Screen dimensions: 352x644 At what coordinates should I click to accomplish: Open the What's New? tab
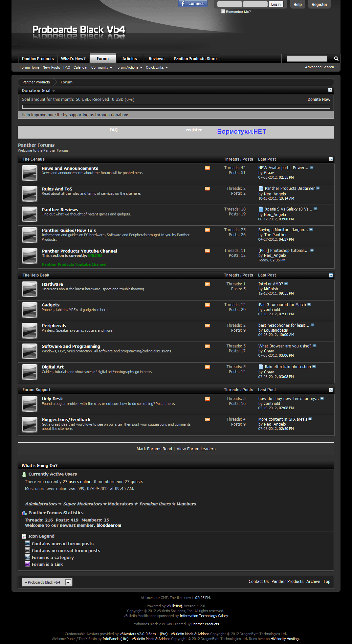(73, 58)
